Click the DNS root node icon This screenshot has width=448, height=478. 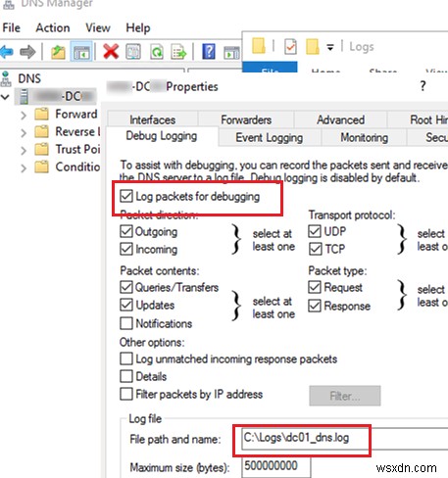[x=6, y=78]
